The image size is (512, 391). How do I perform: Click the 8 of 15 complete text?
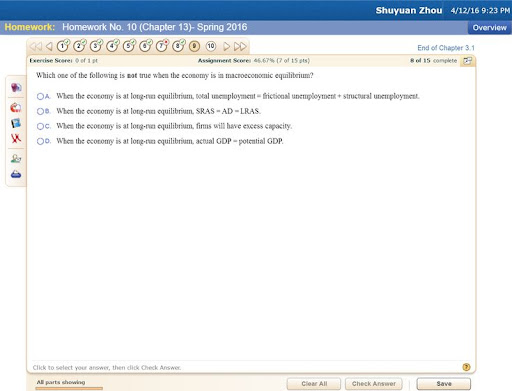coord(433,61)
